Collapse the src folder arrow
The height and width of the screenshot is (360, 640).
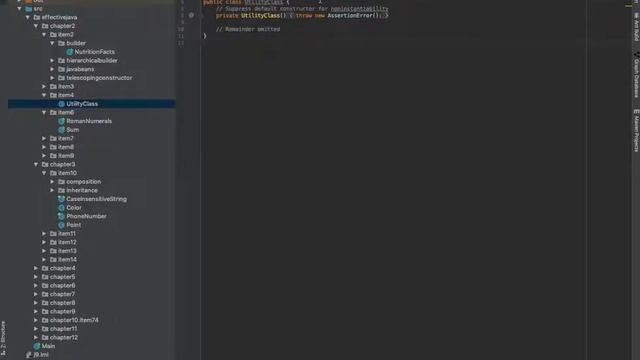pyautogui.click(x=19, y=9)
